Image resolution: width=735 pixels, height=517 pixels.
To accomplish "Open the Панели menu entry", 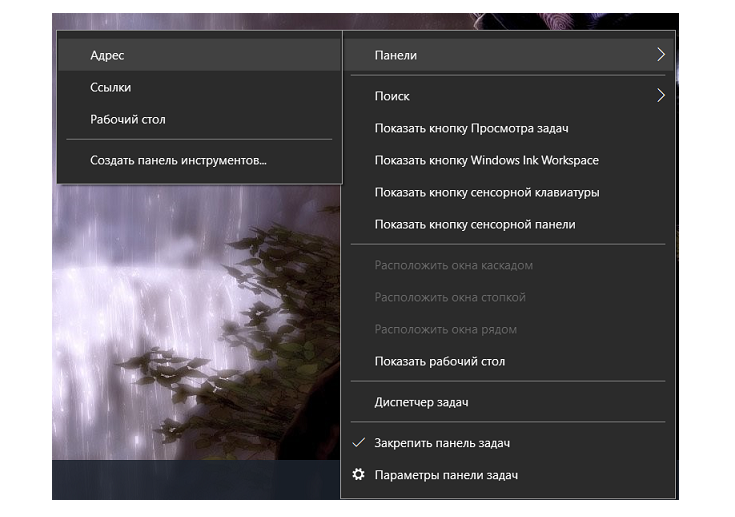I will (396, 56).
